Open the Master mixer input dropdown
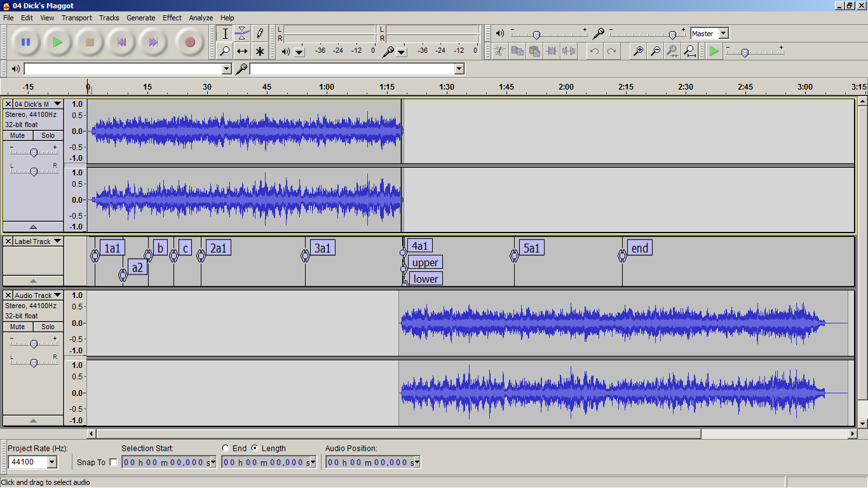 coord(724,34)
